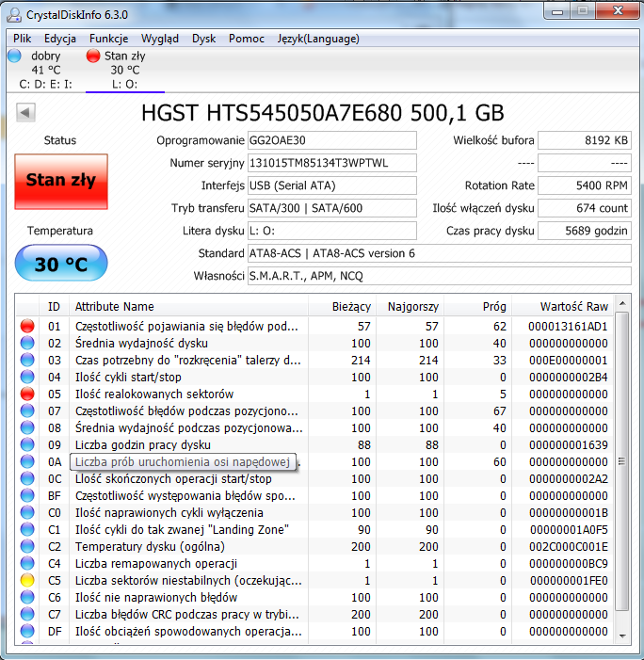Click the Interfejs field USB (Serial ATA)
The height and width of the screenshot is (660, 644).
click(332, 185)
